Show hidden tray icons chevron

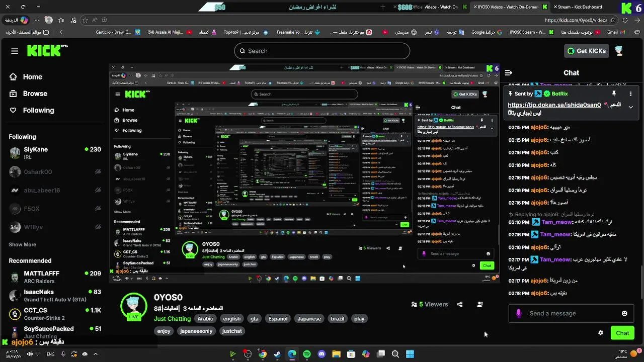[x=95, y=354]
